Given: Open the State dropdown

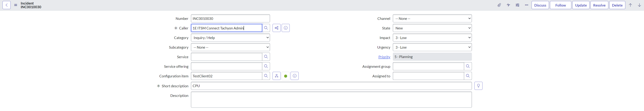Looking at the screenshot, I should (x=432, y=28).
